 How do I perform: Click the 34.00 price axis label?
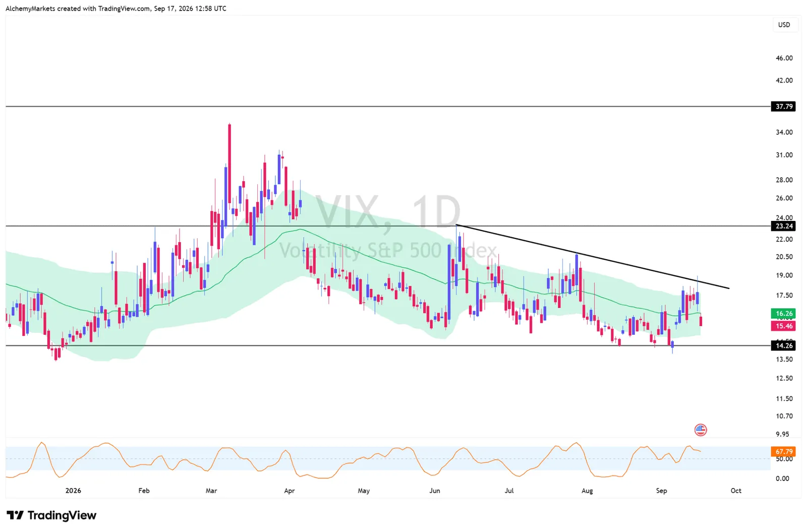[784, 132]
